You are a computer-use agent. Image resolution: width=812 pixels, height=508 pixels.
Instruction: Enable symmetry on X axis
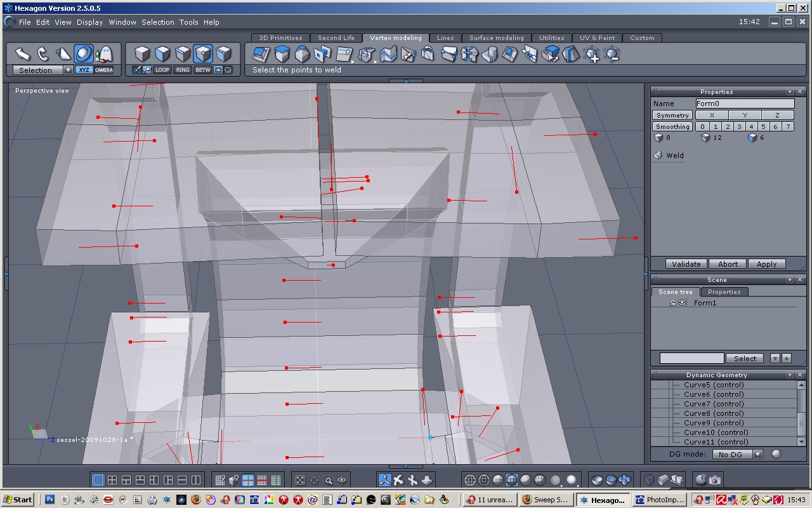(712, 115)
